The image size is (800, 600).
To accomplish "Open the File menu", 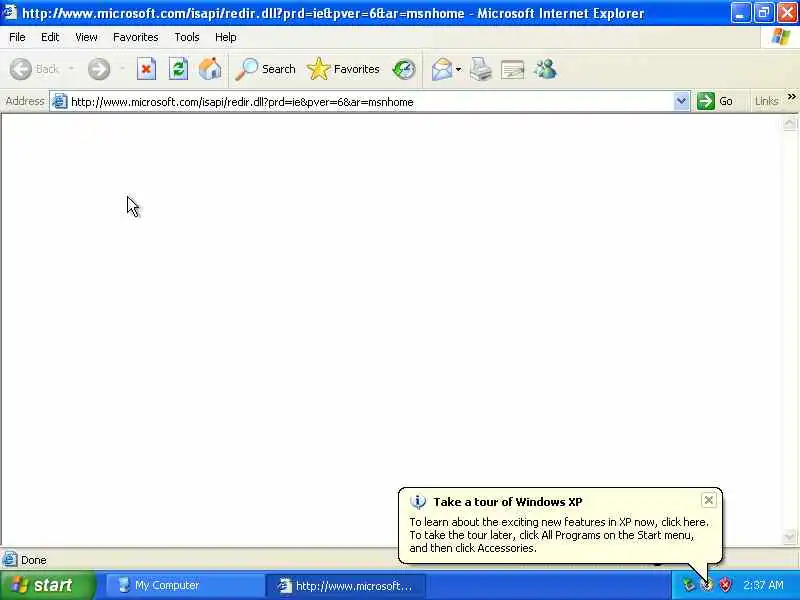I will click(x=17, y=37).
